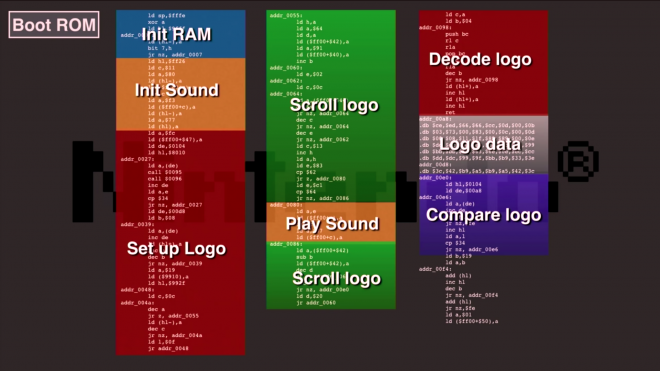Click the Logo data gray block
660x371 pixels.
(484, 144)
